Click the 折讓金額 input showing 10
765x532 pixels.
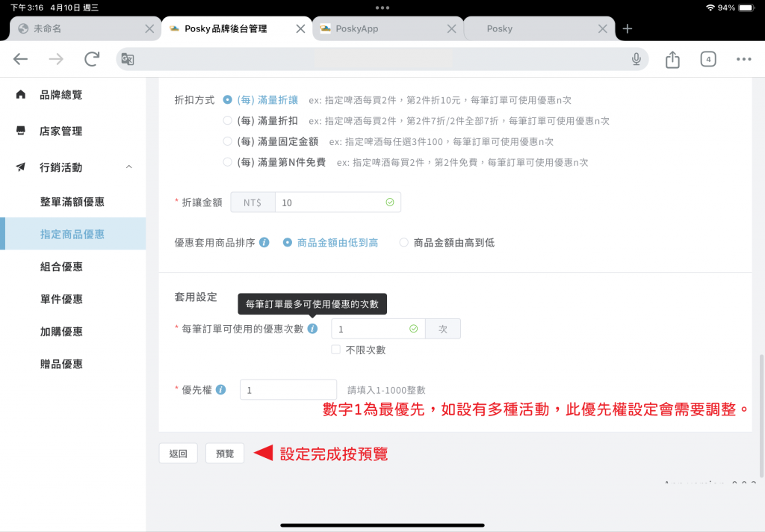338,202
